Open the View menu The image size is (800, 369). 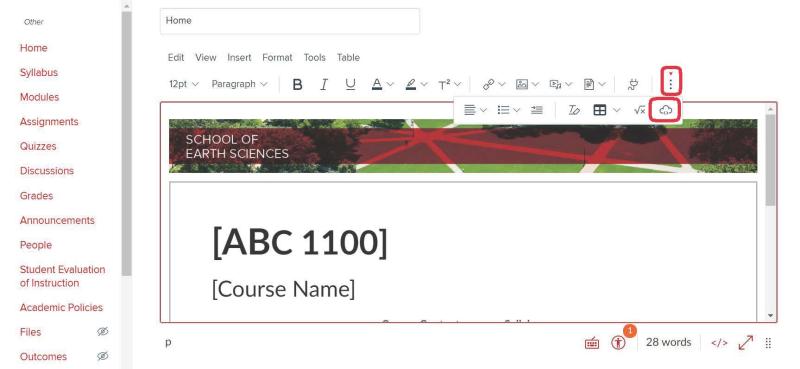tap(206, 58)
